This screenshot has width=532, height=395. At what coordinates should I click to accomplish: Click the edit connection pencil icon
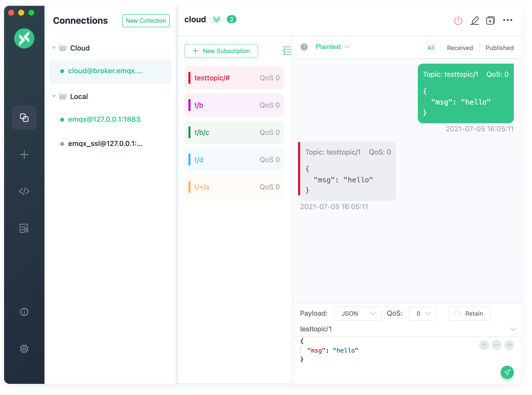475,19
